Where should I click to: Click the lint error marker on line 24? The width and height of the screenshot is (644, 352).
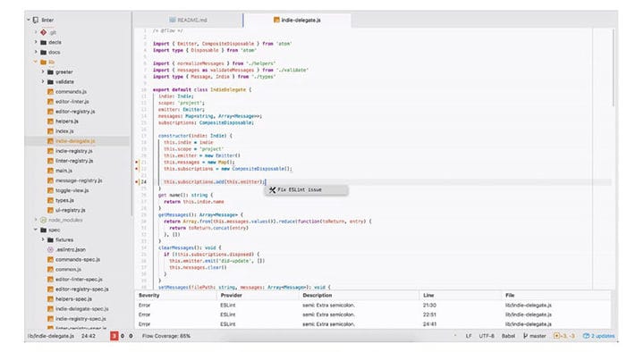(136, 181)
